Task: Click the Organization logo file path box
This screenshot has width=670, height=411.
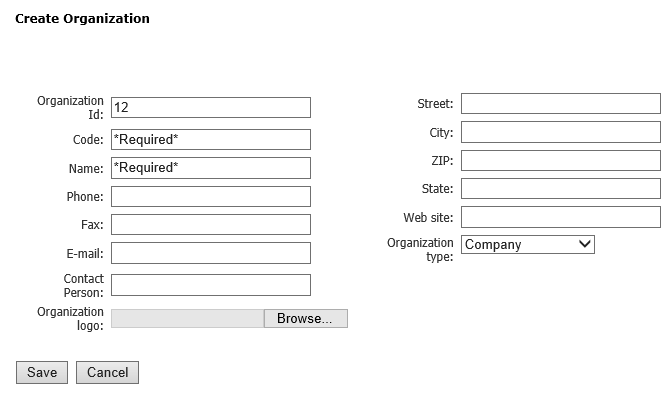Action: (x=187, y=319)
